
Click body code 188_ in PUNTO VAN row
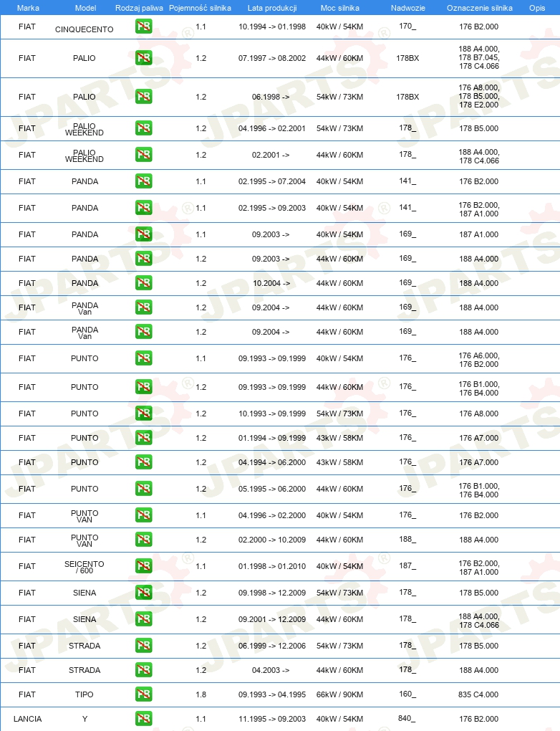(x=407, y=539)
